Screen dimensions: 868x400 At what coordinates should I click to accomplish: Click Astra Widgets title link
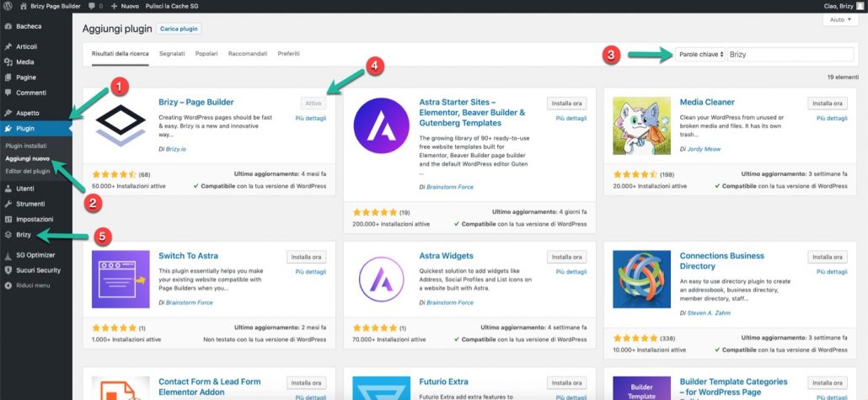(446, 256)
